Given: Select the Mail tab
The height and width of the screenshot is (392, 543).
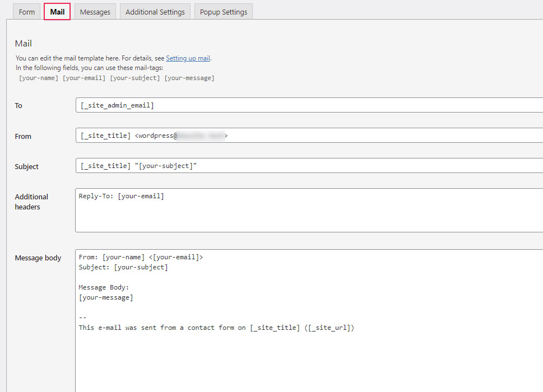Looking at the screenshot, I should click(57, 12).
